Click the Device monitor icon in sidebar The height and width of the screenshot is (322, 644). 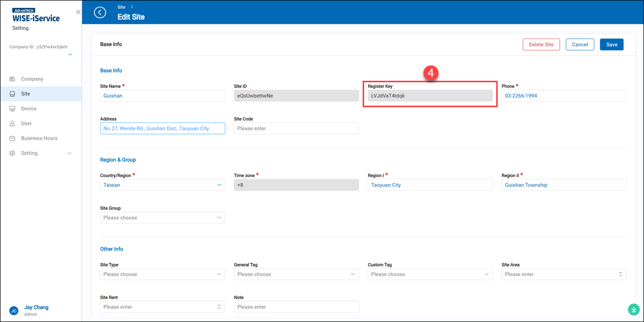tap(13, 109)
